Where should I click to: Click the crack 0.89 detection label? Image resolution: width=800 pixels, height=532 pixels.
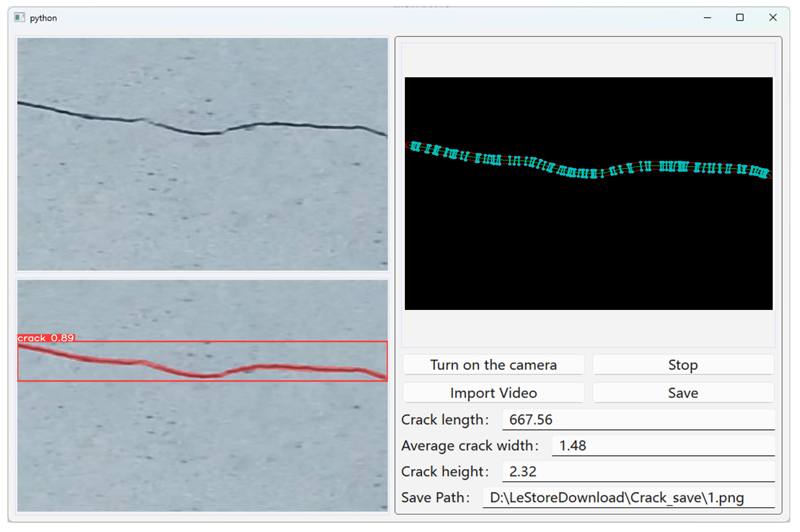pyautogui.click(x=46, y=338)
